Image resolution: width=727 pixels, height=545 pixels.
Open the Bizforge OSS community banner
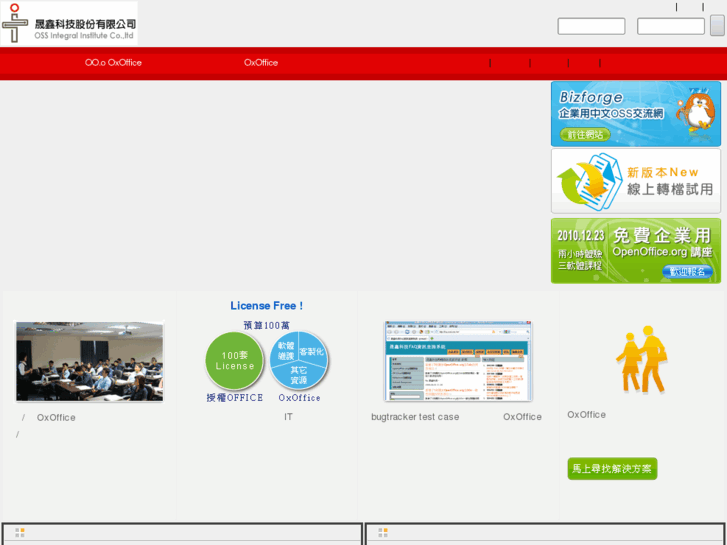coord(636,114)
